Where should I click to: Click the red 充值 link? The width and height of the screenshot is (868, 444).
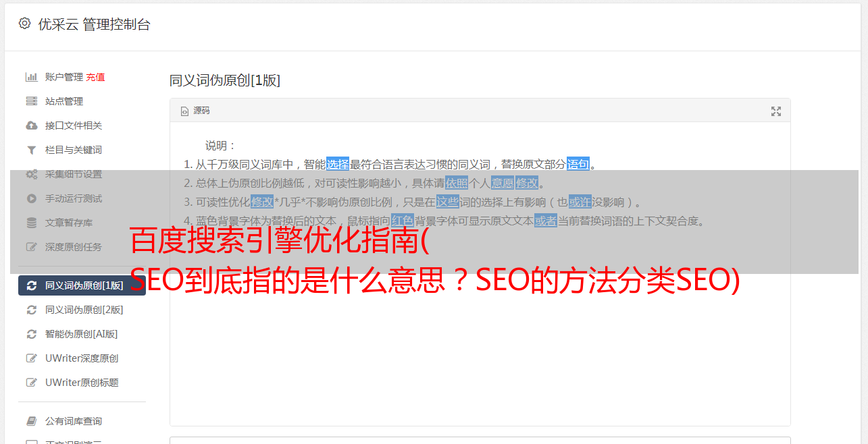point(95,77)
